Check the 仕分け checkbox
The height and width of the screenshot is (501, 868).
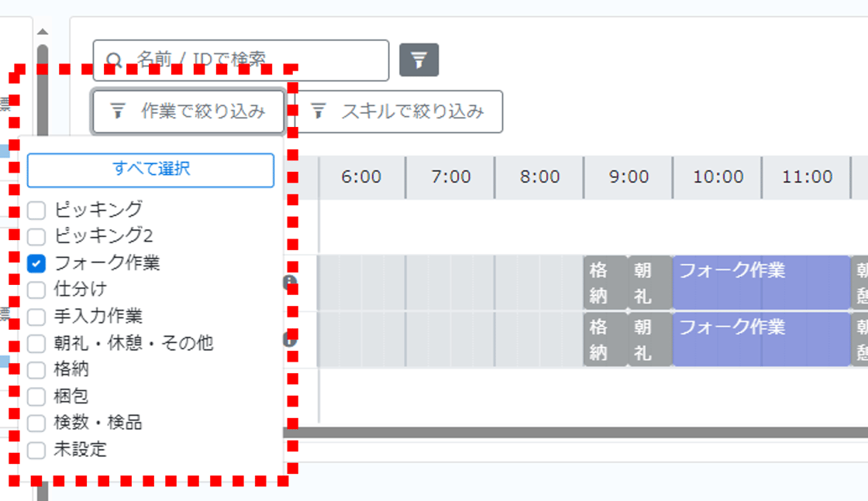pos(36,290)
